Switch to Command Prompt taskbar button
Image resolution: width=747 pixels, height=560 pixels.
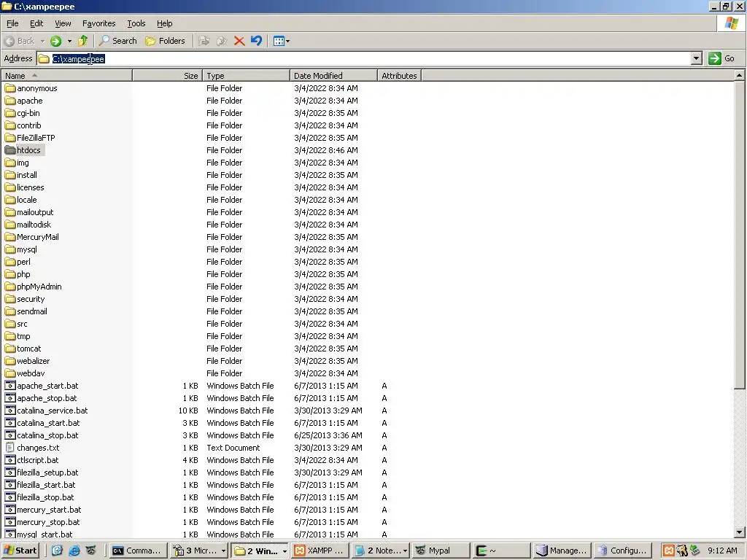pos(138,551)
